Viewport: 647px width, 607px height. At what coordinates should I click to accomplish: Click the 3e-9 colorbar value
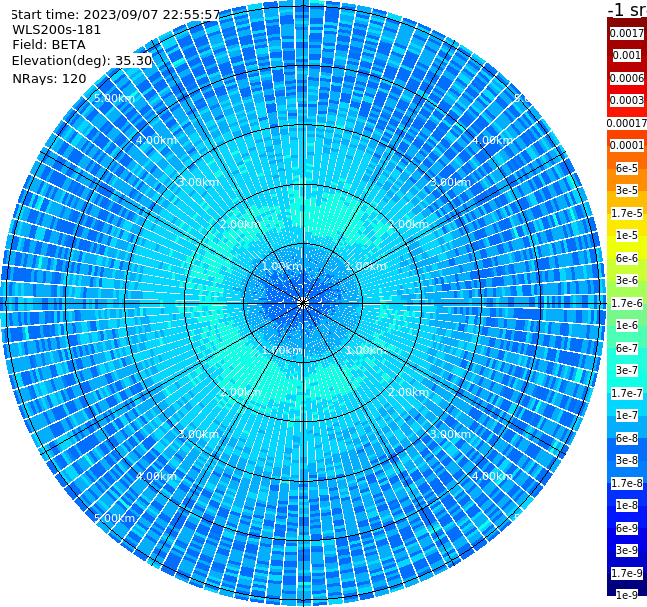(627, 550)
